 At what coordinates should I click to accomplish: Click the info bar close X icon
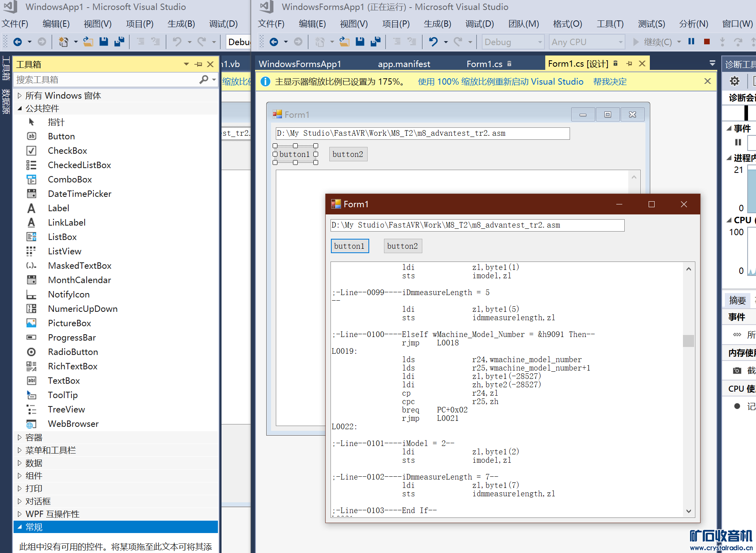pyautogui.click(x=707, y=81)
